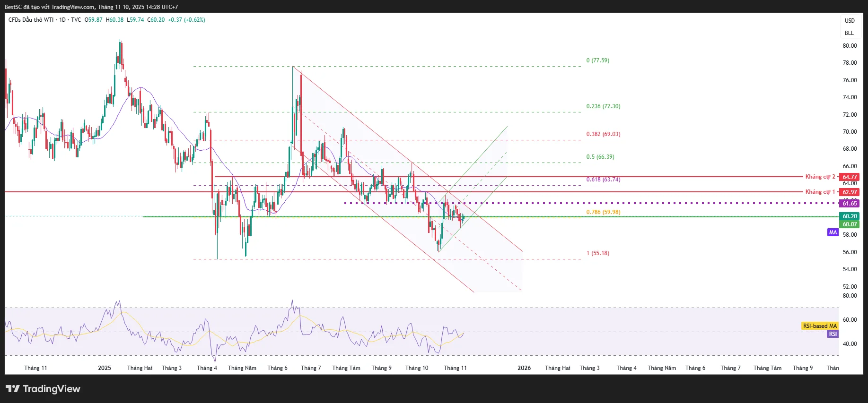The height and width of the screenshot is (403, 868).
Task: Click the 2026 marker on the time axis
Action: click(x=524, y=368)
